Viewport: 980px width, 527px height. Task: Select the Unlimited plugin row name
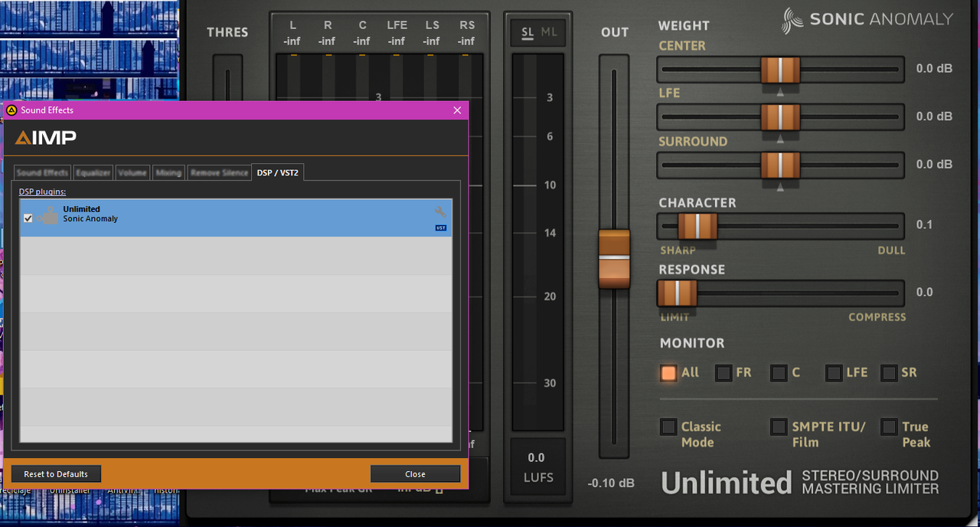click(81, 209)
